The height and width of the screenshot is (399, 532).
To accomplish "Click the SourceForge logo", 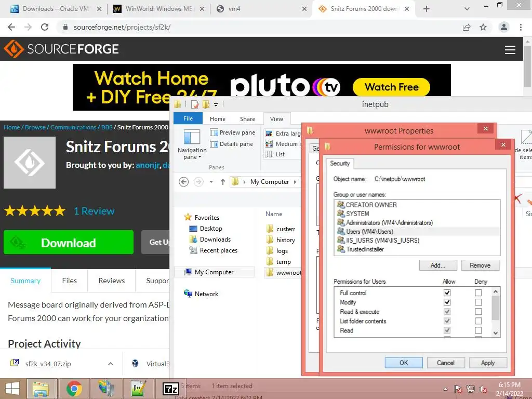I will [61, 49].
